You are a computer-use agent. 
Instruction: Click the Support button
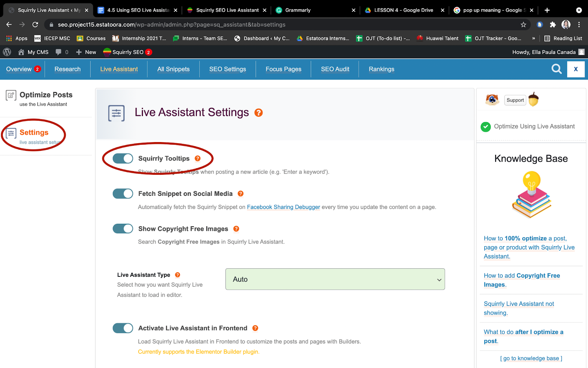coord(515,100)
